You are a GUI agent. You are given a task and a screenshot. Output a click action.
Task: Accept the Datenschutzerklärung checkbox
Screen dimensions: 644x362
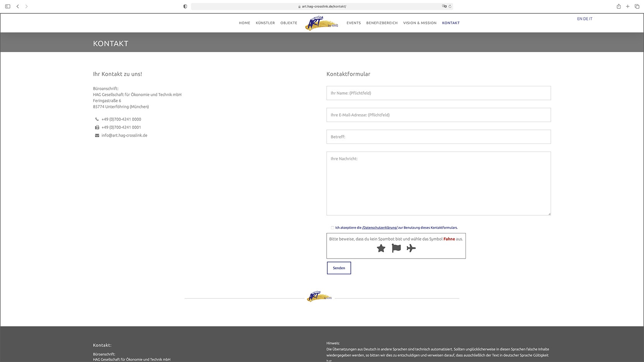332,228
